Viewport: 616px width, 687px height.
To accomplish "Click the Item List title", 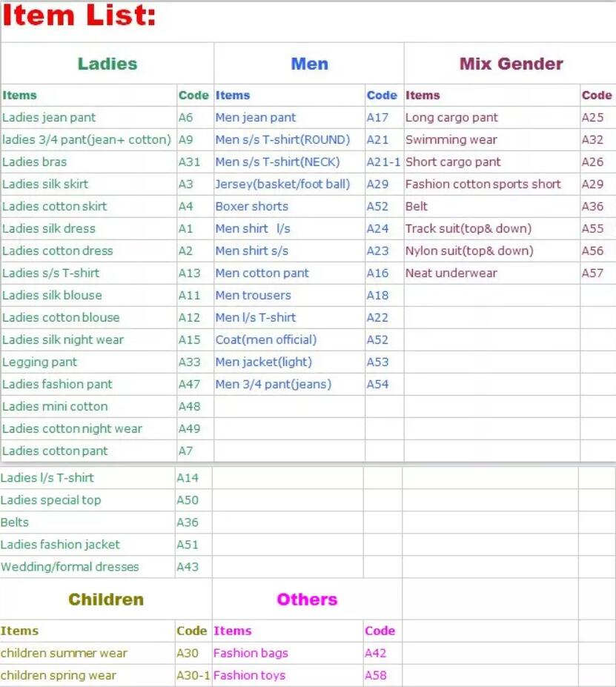I will point(79,16).
